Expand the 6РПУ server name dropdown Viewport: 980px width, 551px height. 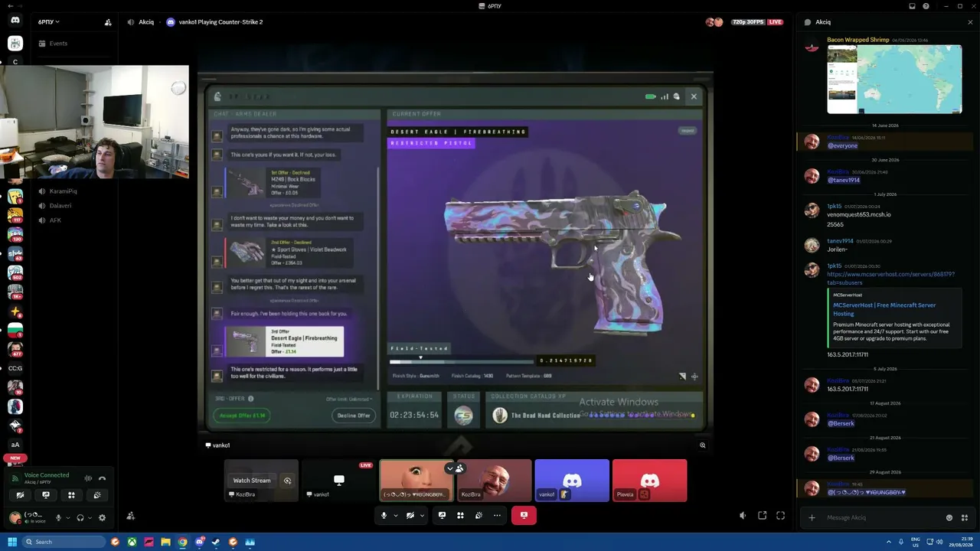tap(49, 22)
